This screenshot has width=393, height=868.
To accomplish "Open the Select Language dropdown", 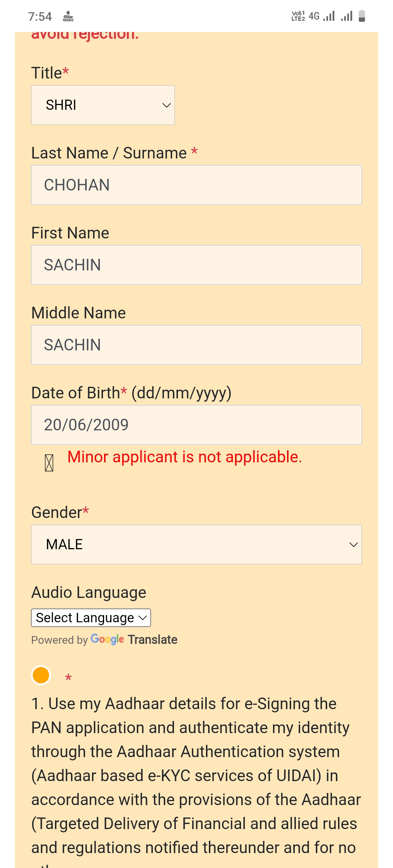I will 91,618.
